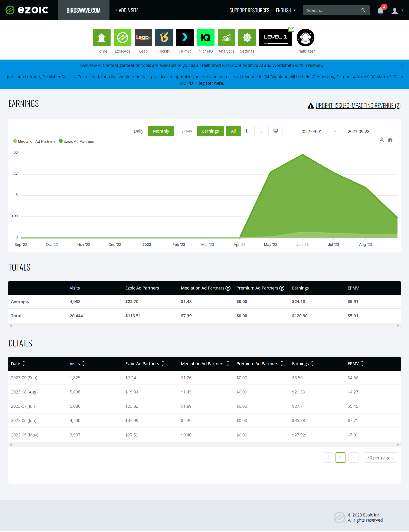Click the search magnifier icon
This screenshot has height=532, width=409.
(x=363, y=10)
